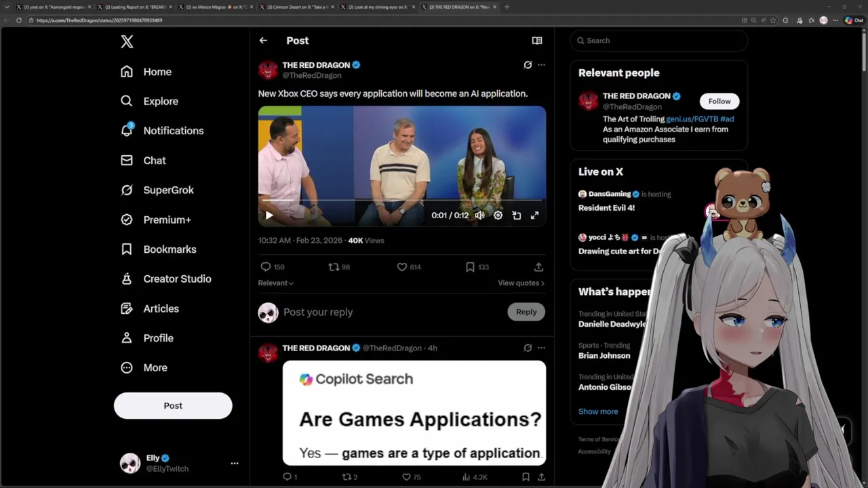The image size is (868, 488).
Task: Expand the More menu in sidebar
Action: (143, 367)
